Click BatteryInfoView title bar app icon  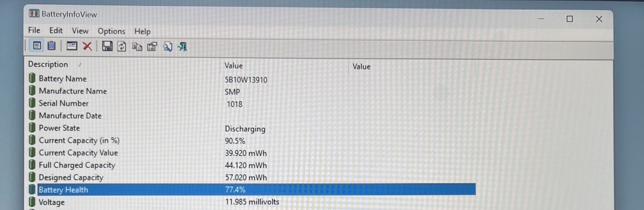point(34,14)
